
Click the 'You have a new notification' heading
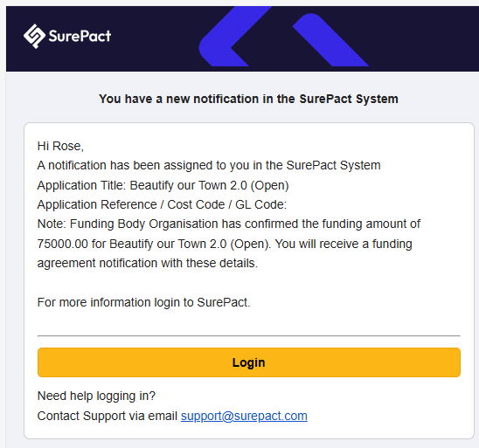pos(248,99)
